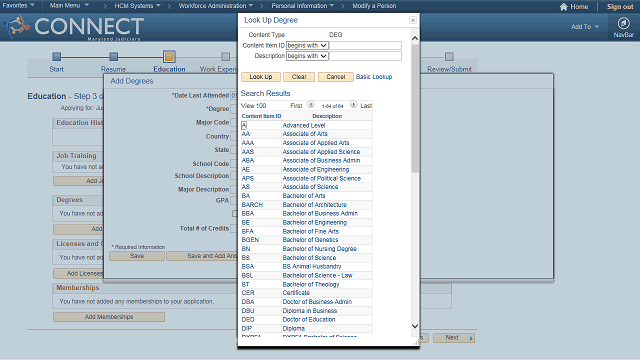Viewport: 640px width, 360px height.
Task: Click the previous results arrow icon
Action: click(311, 104)
